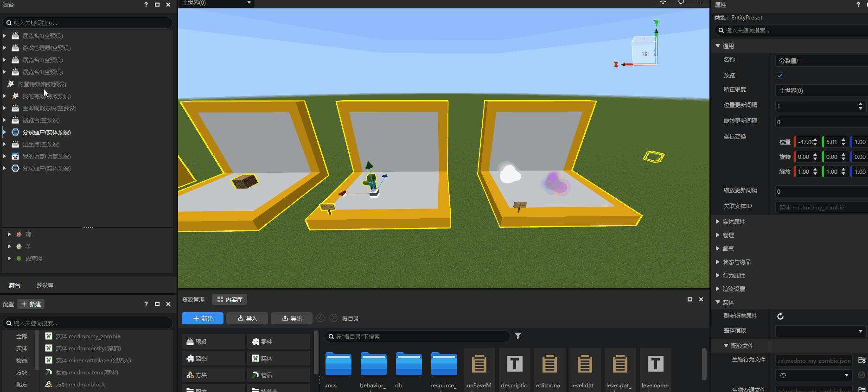Screen dimensions: 868x392
Task: Switch to the 资源管理 tab
Action: [193, 299]
